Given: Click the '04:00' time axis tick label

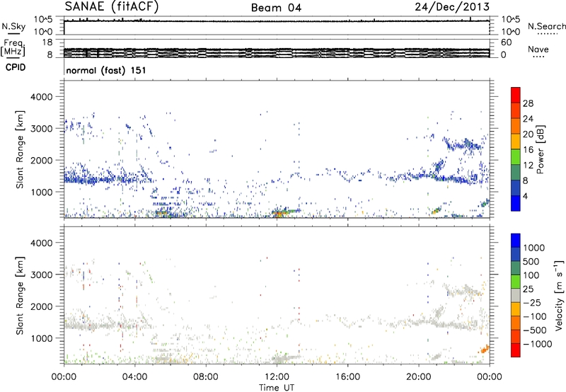Looking at the screenshot, I should tap(134, 376).
